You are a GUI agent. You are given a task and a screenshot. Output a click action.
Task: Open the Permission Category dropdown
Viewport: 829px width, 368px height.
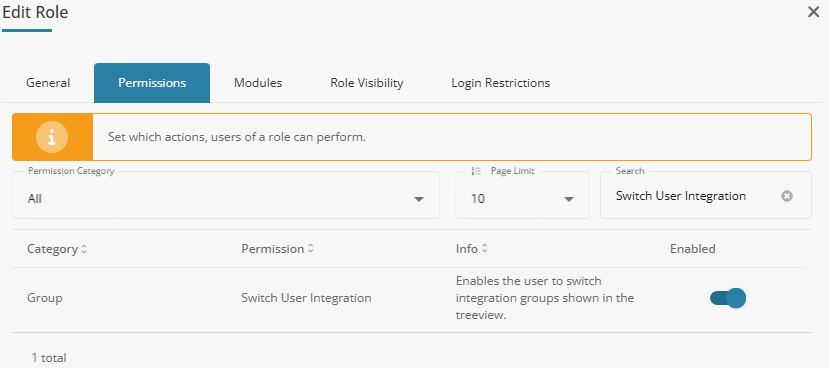(226, 195)
